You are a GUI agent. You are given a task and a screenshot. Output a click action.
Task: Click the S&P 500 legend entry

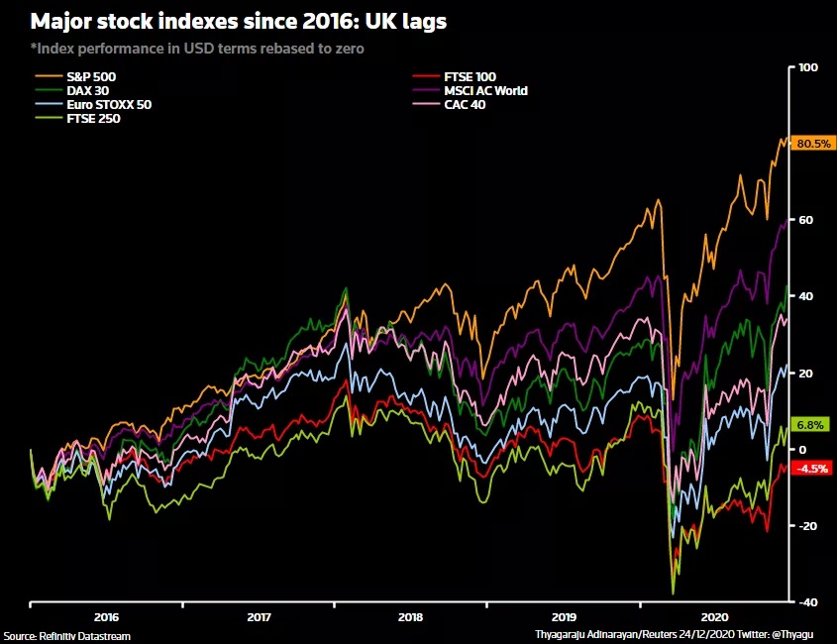(75, 76)
